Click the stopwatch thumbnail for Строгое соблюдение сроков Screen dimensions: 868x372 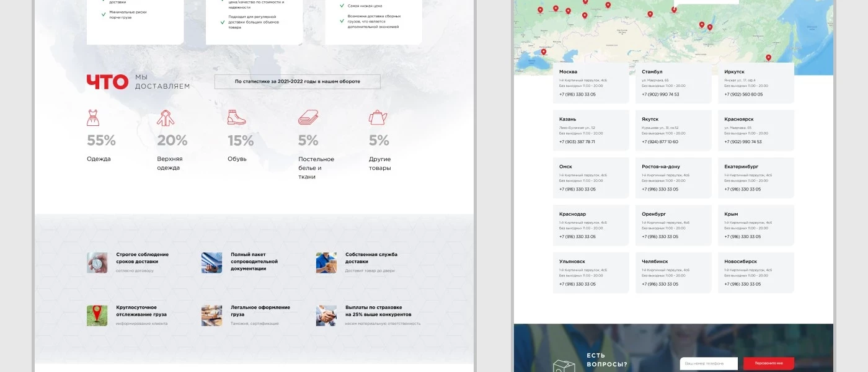click(97, 262)
